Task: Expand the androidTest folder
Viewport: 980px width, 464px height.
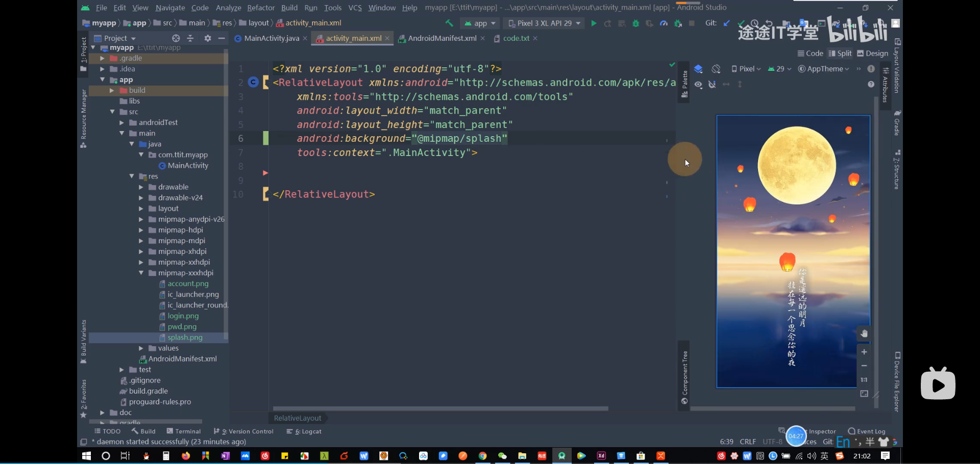Action: (x=122, y=122)
